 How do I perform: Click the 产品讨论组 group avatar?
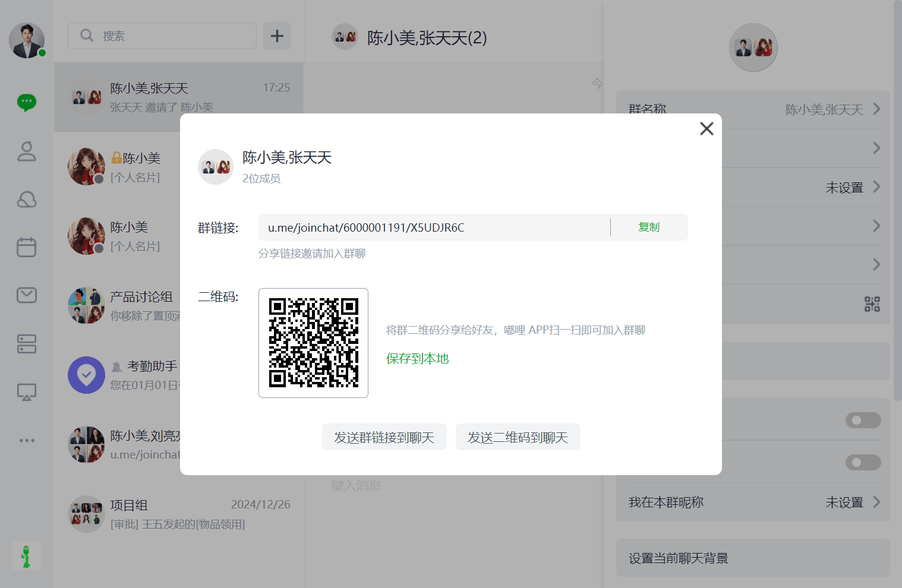coord(86,305)
